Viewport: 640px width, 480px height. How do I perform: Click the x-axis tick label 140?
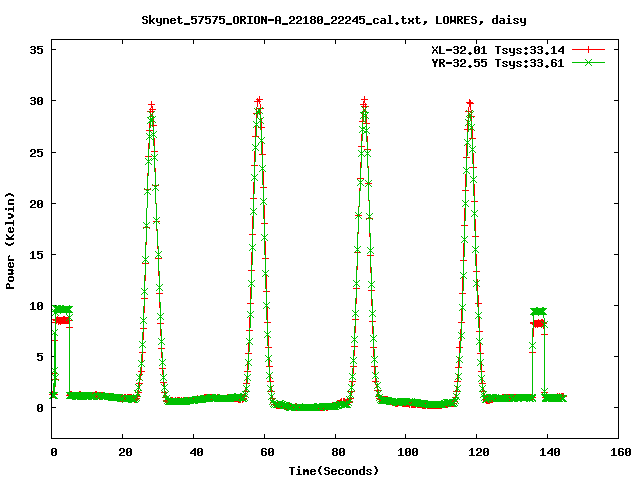coord(549,452)
